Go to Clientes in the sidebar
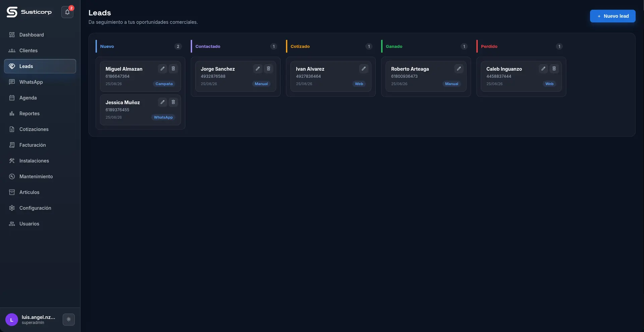This screenshot has height=332, width=644. [x=40, y=51]
